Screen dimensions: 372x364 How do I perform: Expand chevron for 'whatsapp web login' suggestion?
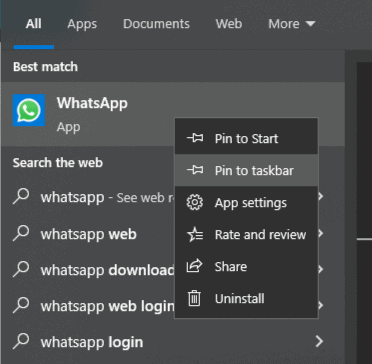coord(321,305)
